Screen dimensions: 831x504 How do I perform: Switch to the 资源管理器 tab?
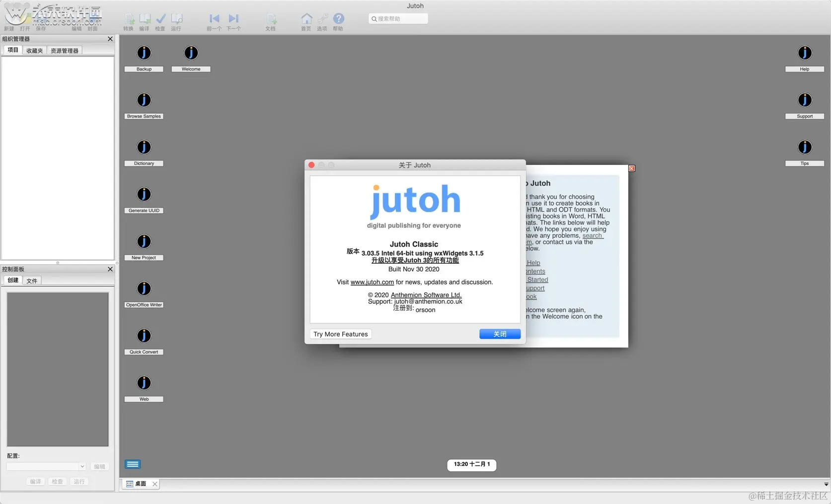coord(65,51)
